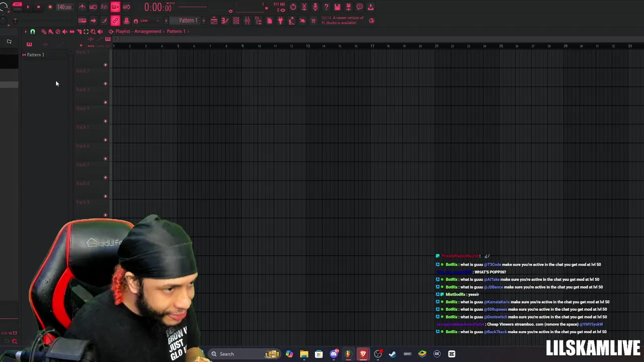Open the playlist options arrow menu
This screenshot has width=644, height=362.
[26, 31]
